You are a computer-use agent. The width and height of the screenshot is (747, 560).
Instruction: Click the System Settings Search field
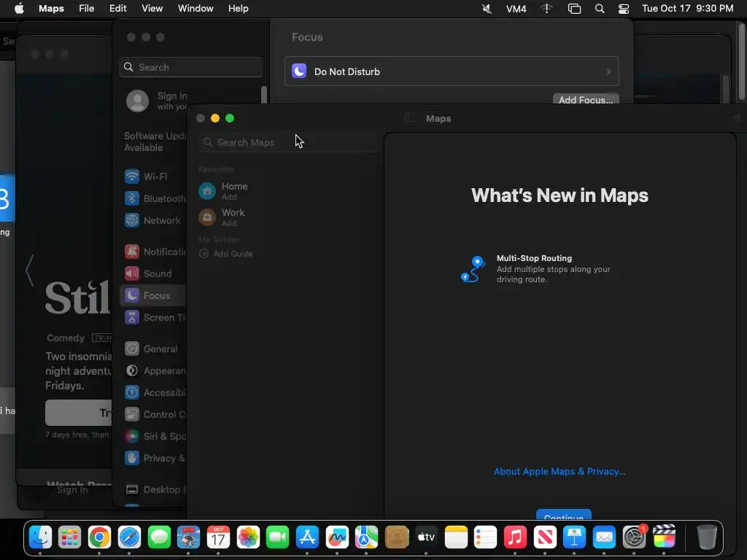tap(190, 67)
